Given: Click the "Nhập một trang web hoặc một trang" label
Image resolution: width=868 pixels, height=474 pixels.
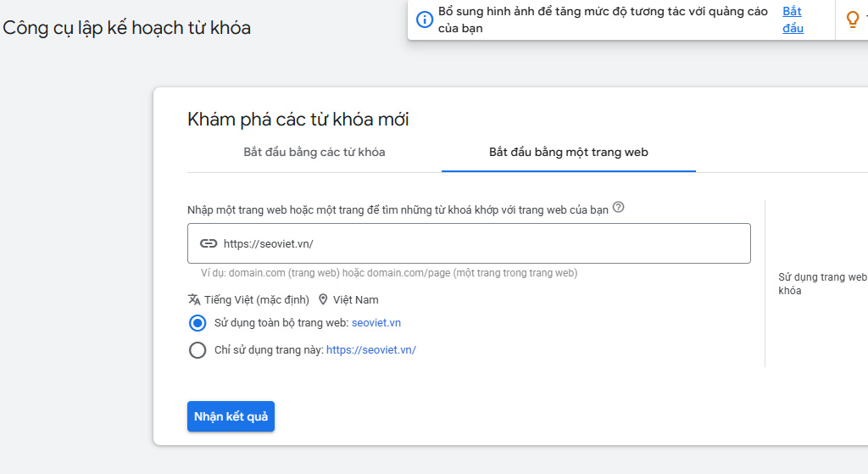Looking at the screenshot, I should pos(398,210).
